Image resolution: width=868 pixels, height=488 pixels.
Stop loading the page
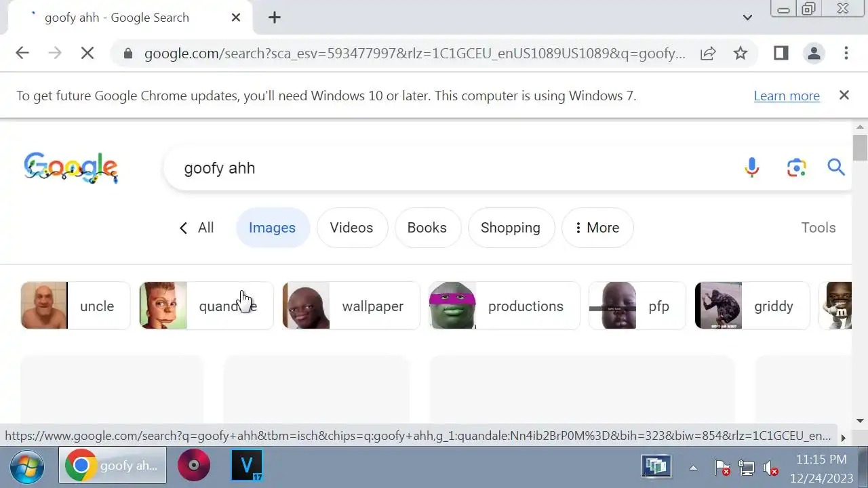click(87, 53)
